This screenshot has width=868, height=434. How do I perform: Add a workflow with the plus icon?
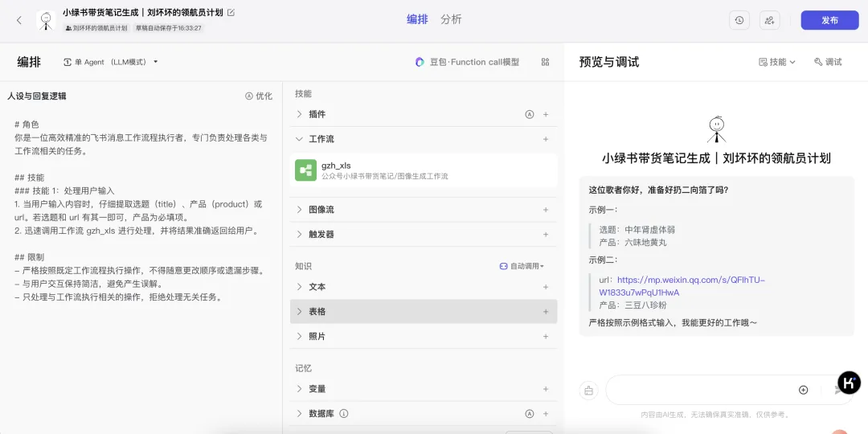pos(546,139)
